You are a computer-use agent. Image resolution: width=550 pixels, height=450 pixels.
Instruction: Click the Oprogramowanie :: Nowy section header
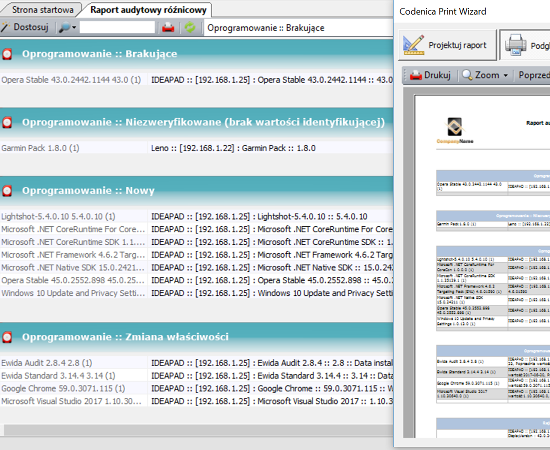pos(196,191)
